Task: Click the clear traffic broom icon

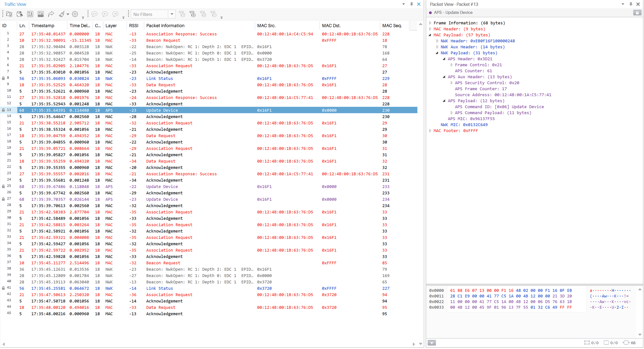Action: [62, 14]
